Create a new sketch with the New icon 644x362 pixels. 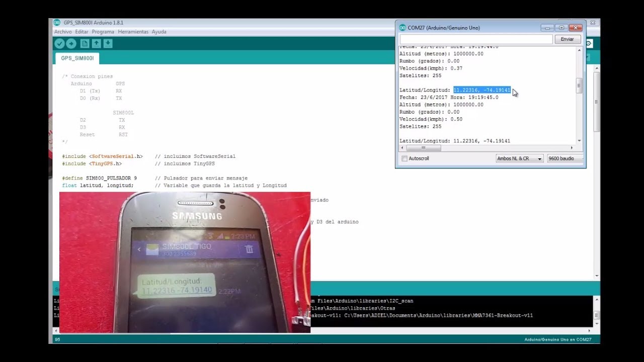click(85, 44)
